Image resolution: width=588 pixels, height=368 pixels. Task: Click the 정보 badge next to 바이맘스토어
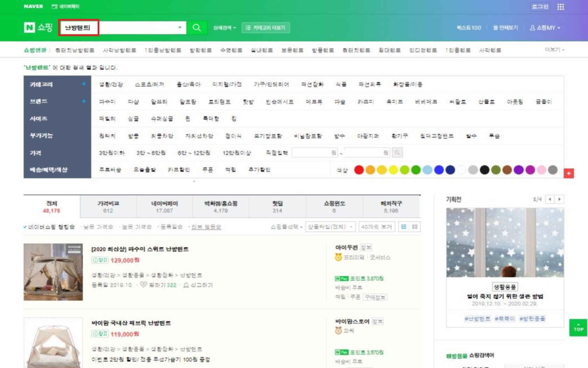click(377, 321)
